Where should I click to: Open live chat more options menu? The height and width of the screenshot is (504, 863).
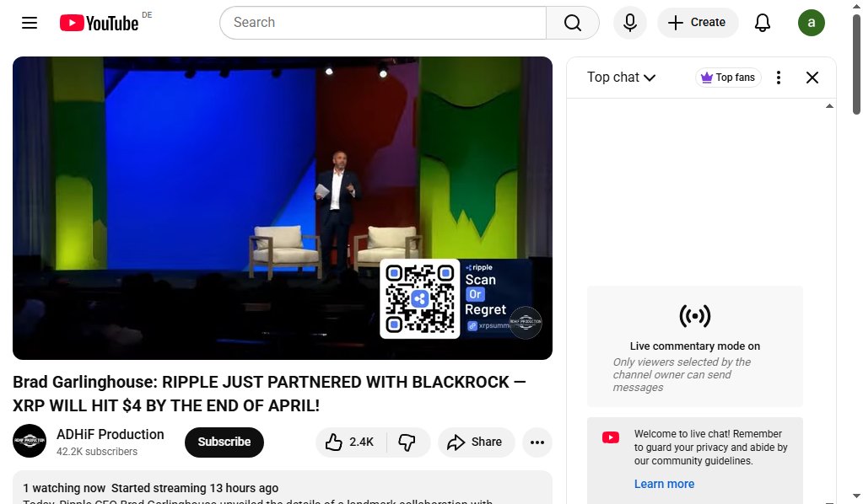coord(779,78)
